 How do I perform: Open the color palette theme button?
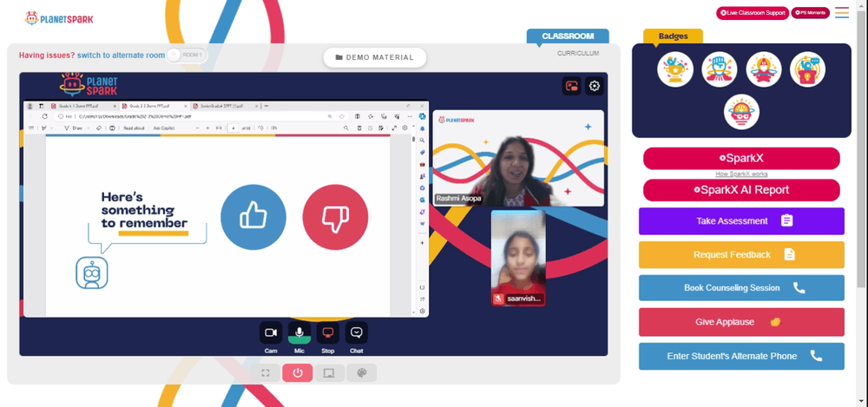tap(361, 372)
